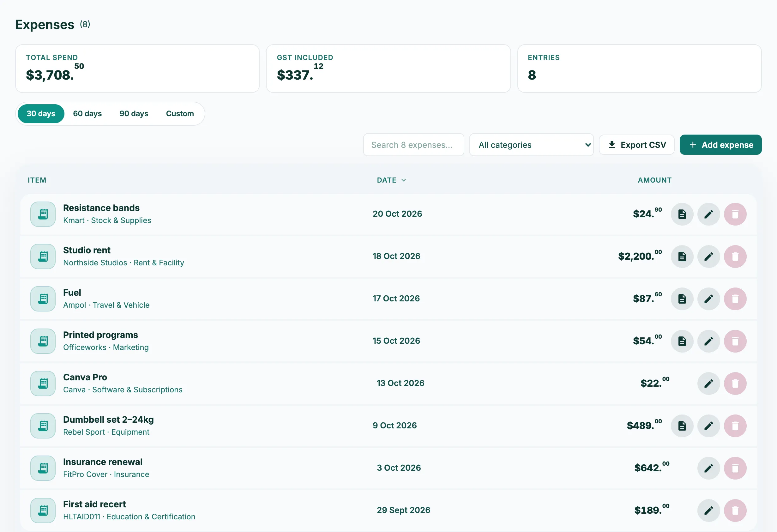The image size is (777, 532).
Task: Delete the Printed programs entry
Action: click(735, 341)
